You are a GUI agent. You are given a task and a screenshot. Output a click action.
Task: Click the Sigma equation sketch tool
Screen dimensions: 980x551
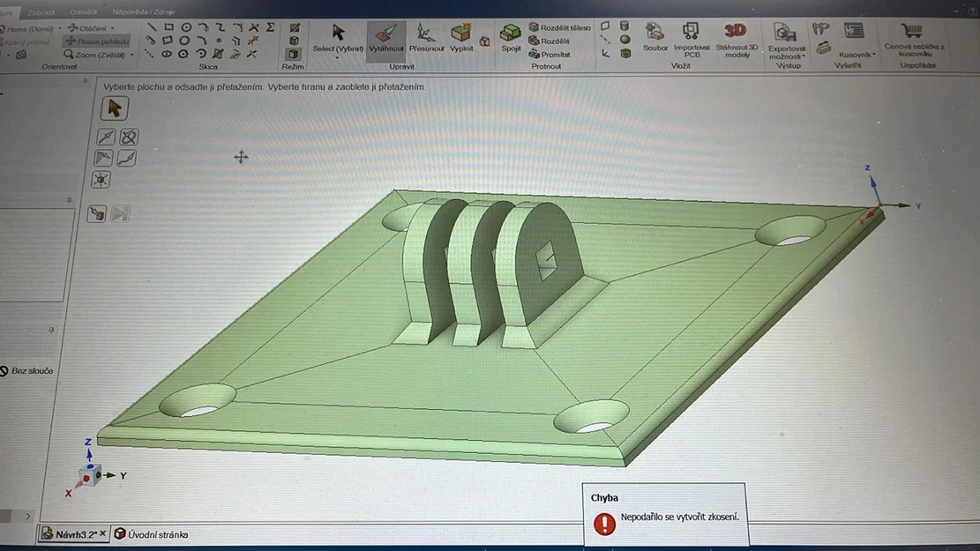coord(271,27)
